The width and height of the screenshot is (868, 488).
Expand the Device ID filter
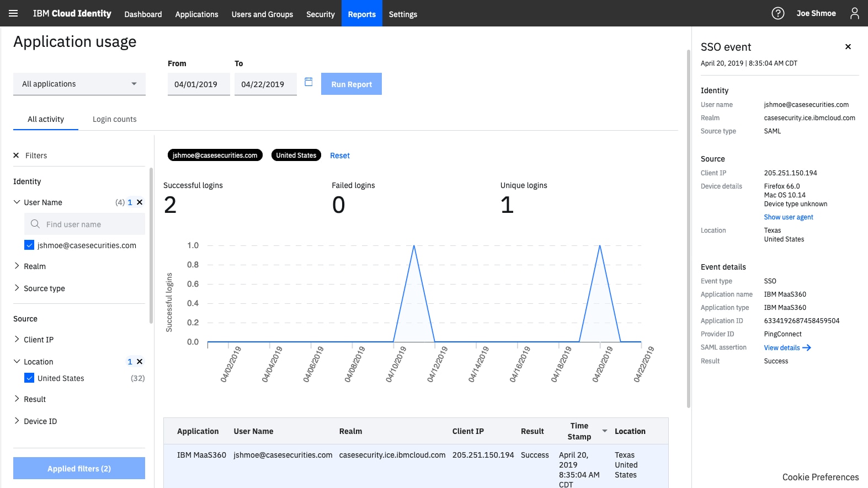tap(17, 421)
